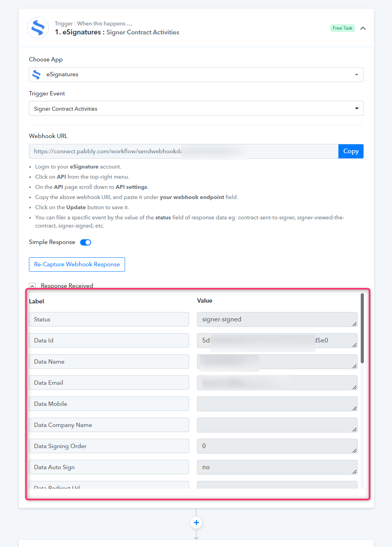Collapse the trigger step with chevron
Viewport: 392px width, 547px height.
coord(363,28)
